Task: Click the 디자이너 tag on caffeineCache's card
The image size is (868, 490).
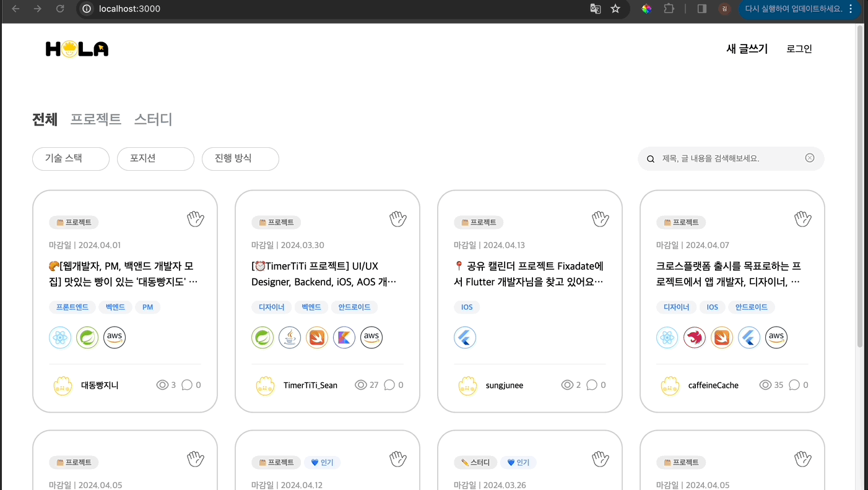Action: [x=675, y=307]
